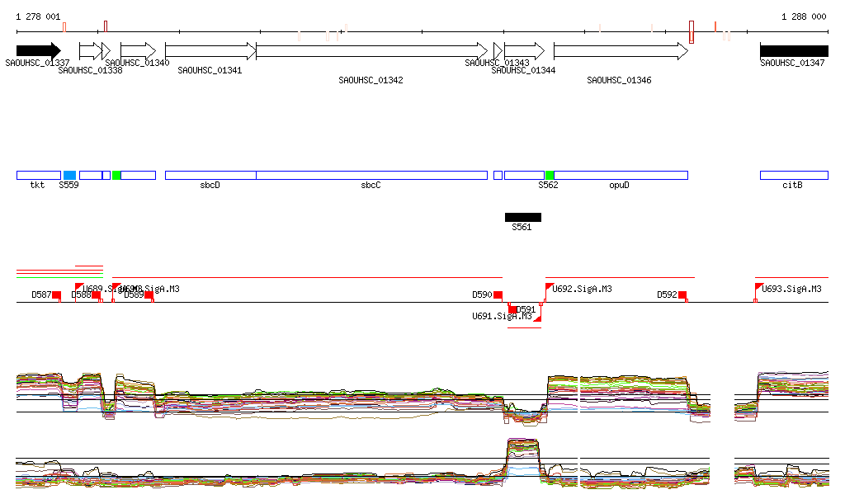The height and width of the screenshot is (504, 845).
Task: Select the SAOUHSC_01341 gene arrow
Action: point(210,51)
